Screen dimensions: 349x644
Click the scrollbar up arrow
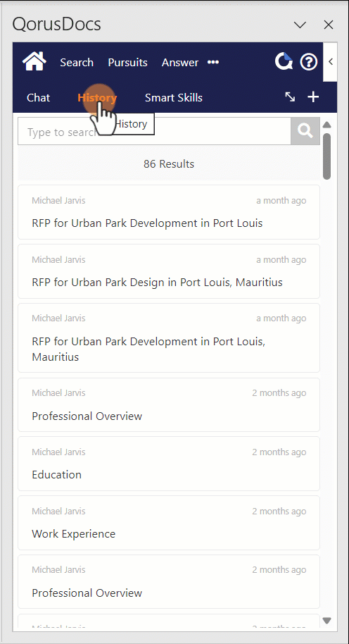tap(327, 125)
